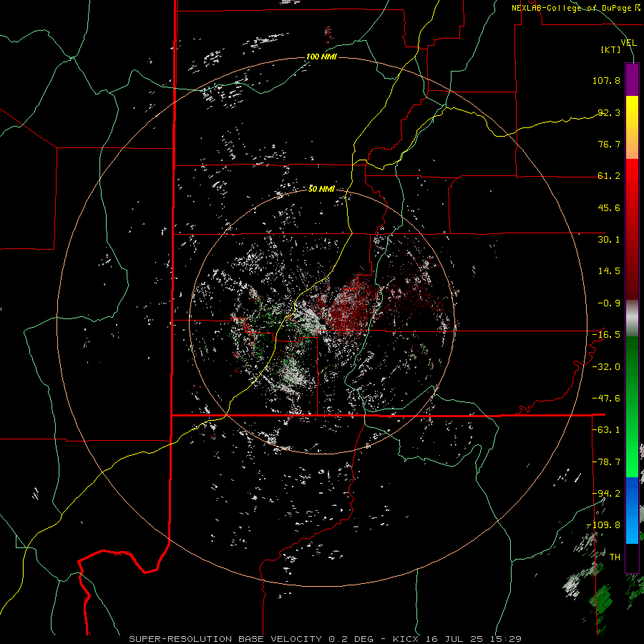644x644 pixels.
Task: Select the -16.5 velocity scale value
Action: (606, 335)
